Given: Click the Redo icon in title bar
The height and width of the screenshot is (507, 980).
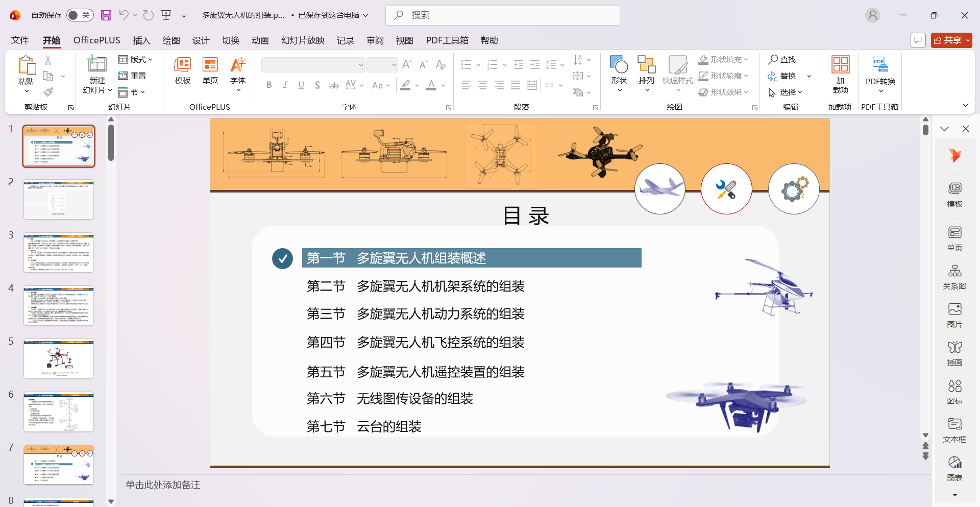Looking at the screenshot, I should [149, 15].
